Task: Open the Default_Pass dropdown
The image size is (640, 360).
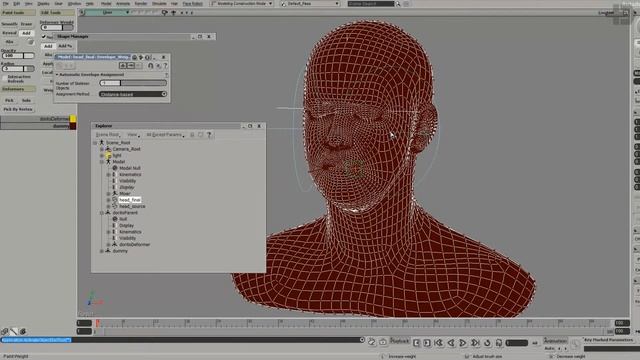Action: point(310,3)
